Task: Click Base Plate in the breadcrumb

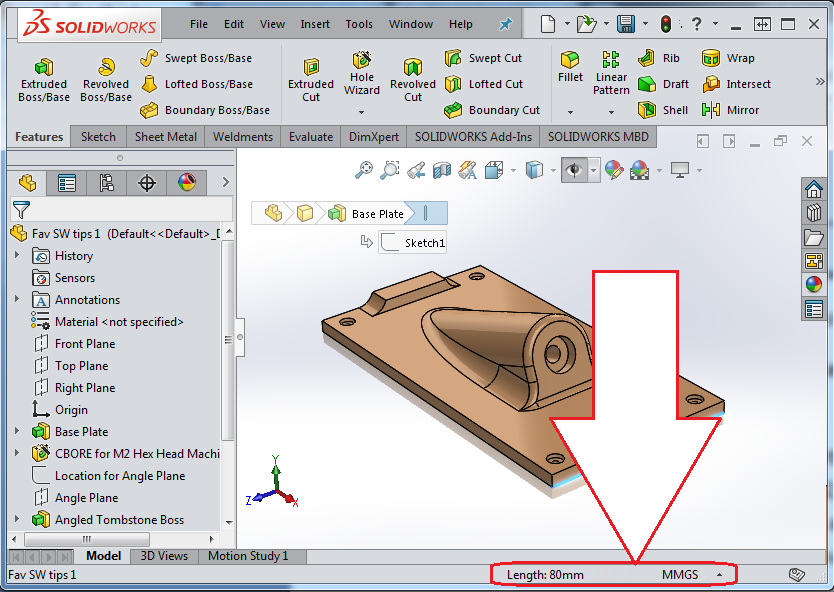Action: 378,214
